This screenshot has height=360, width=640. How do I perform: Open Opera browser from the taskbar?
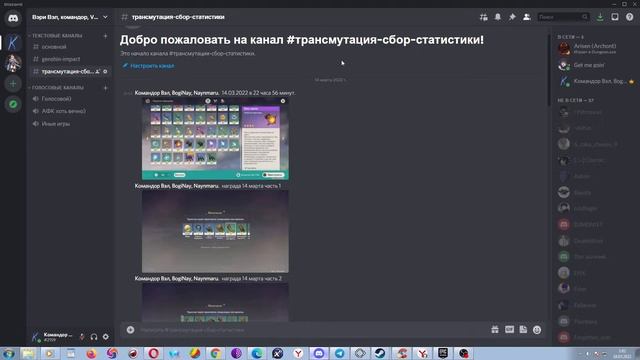(153, 353)
